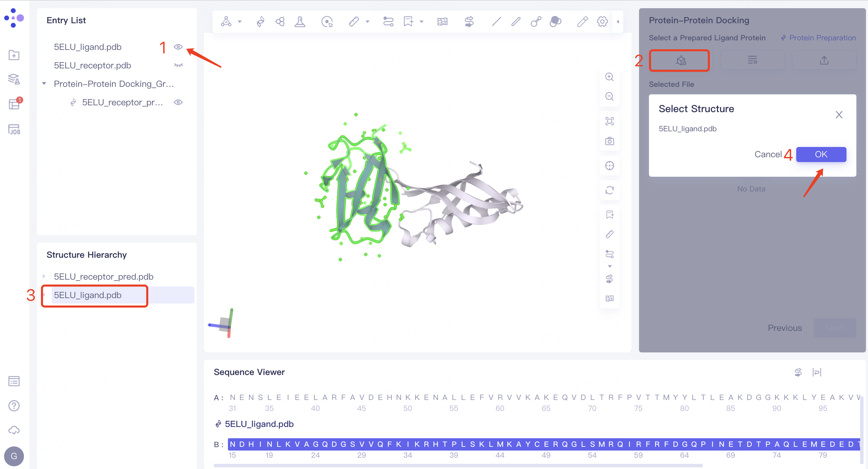Show 5ELU_receptor.pdb by clicking its crossed eye

(178, 65)
